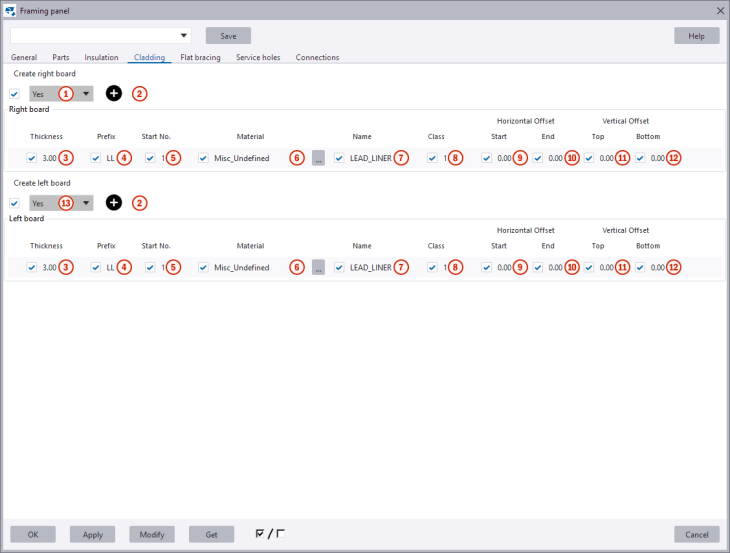Open material catalog for Left board
This screenshot has height=553, width=730.
pos(318,268)
